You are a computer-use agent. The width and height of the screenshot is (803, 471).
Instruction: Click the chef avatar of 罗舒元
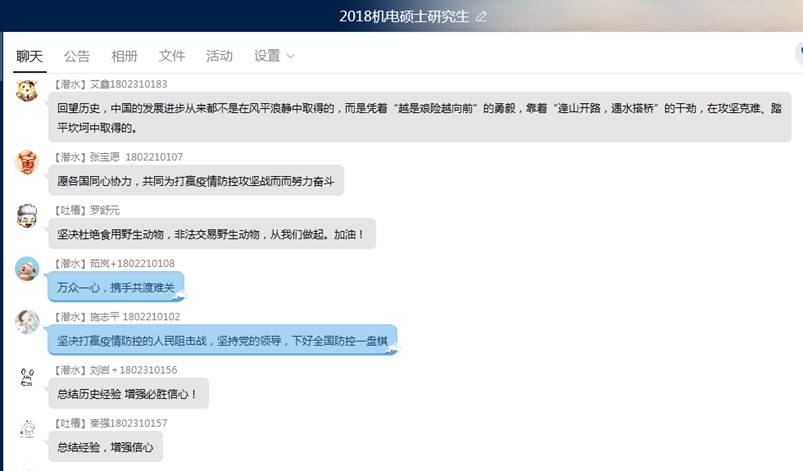click(27, 216)
